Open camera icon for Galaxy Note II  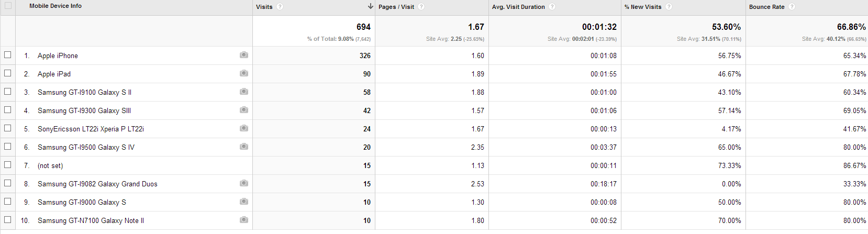click(x=244, y=220)
